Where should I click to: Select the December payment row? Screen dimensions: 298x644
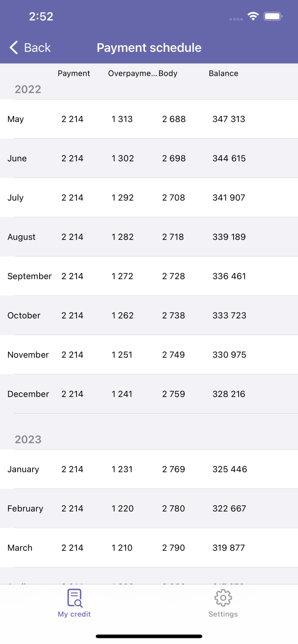[149, 394]
